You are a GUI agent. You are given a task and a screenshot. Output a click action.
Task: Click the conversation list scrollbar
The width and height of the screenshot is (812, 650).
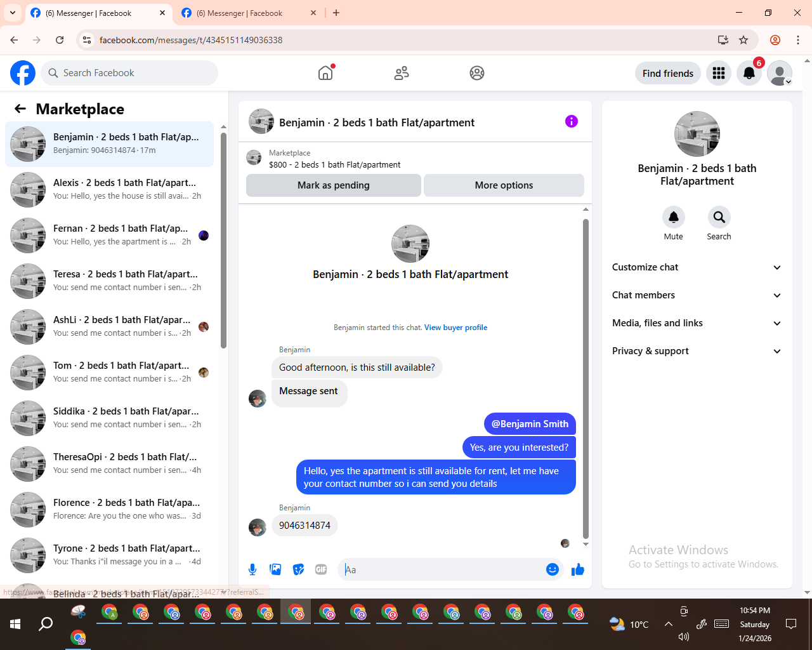coord(223,240)
